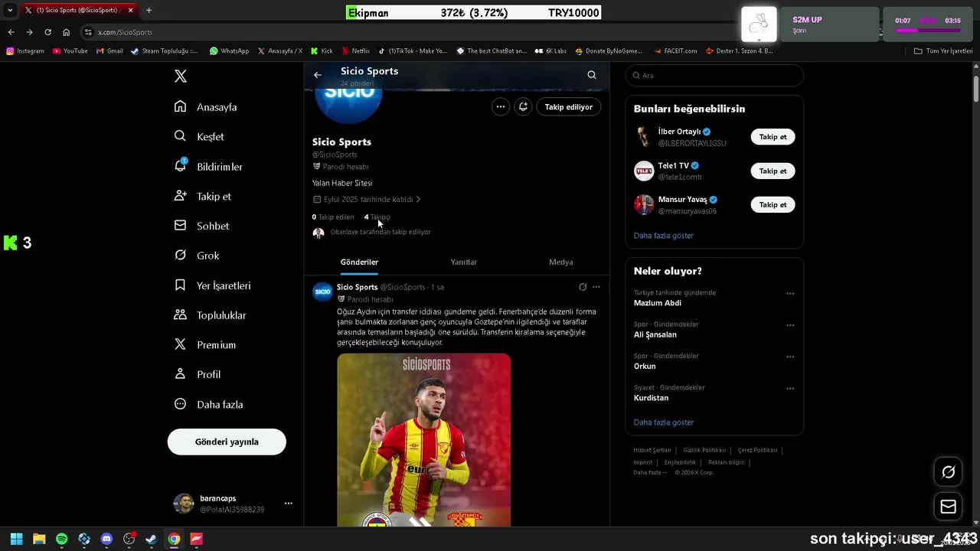Switch to the Gönderiler tab
This screenshot has width=980, height=551.
point(359,262)
